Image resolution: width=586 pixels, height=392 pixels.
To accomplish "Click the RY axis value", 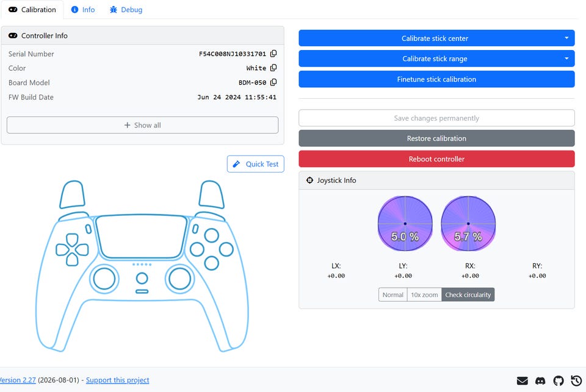I will [537, 276].
